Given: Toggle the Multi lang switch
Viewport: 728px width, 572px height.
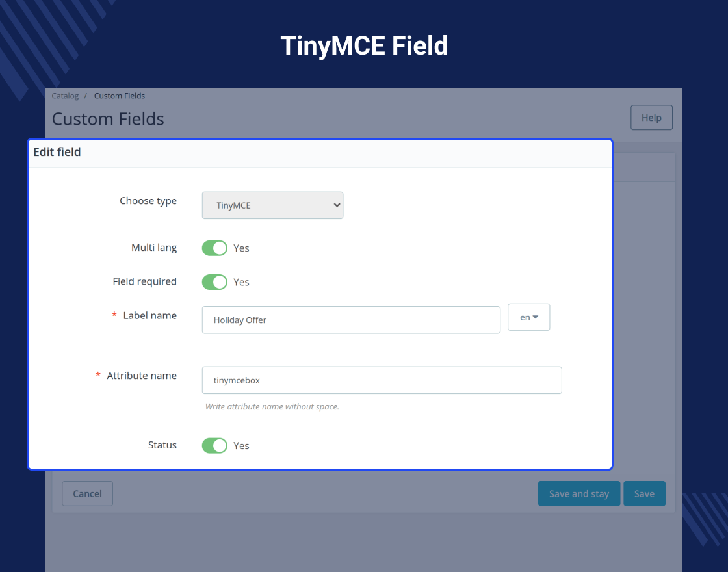Looking at the screenshot, I should click(x=214, y=248).
